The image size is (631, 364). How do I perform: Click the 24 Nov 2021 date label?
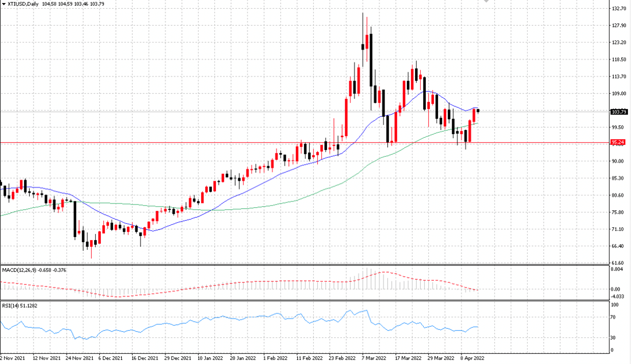coord(81,357)
